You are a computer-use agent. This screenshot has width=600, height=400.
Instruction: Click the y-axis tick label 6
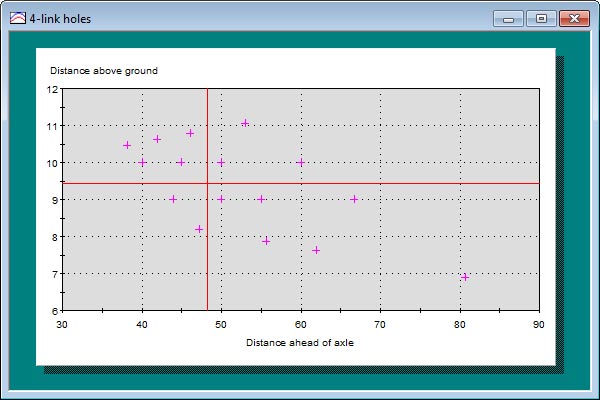pyautogui.click(x=55, y=311)
